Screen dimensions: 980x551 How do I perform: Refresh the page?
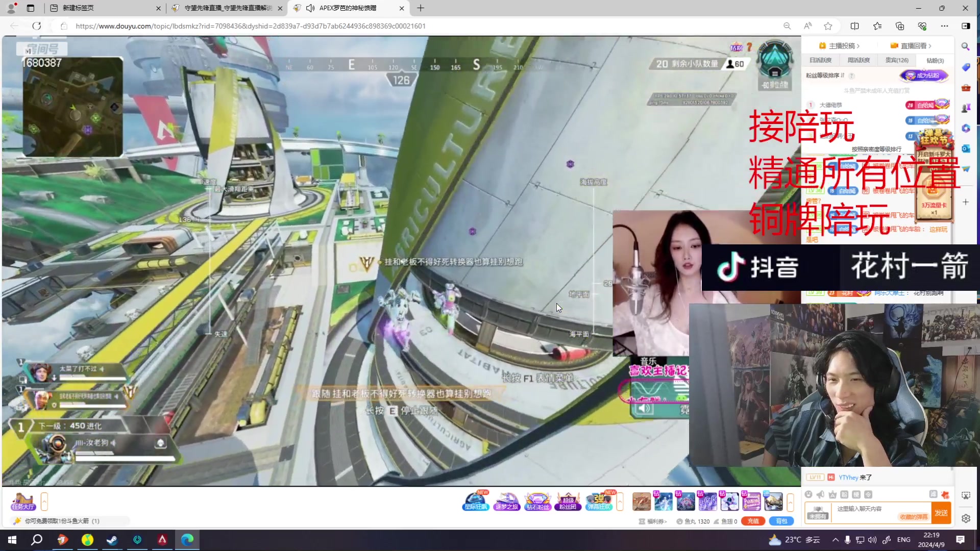[x=37, y=26]
